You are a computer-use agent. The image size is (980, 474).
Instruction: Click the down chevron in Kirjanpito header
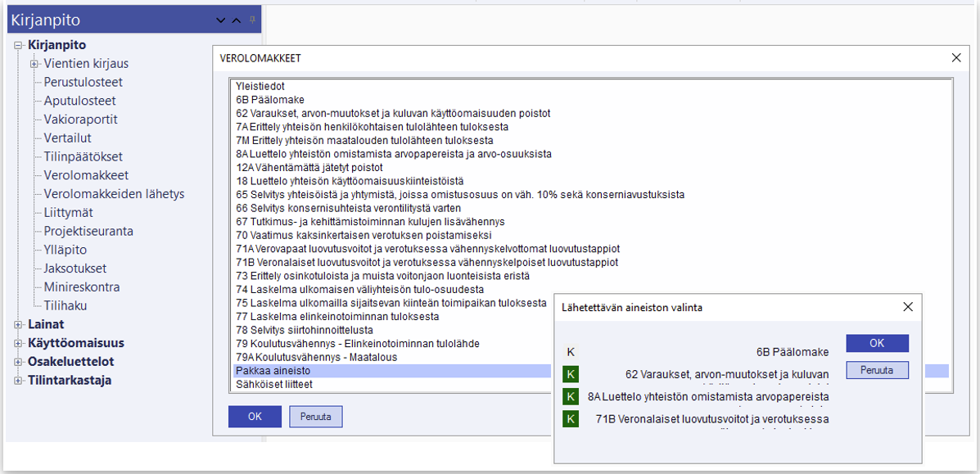(x=220, y=20)
